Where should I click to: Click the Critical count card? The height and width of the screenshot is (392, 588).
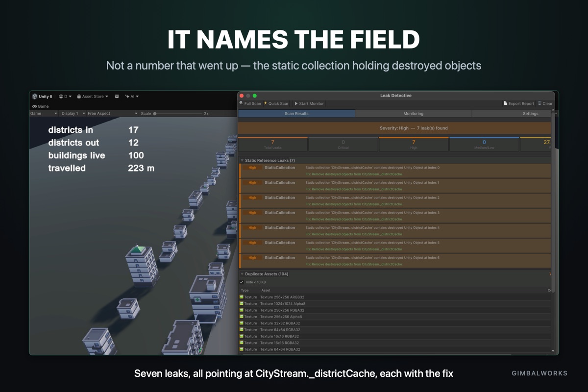[x=343, y=144]
